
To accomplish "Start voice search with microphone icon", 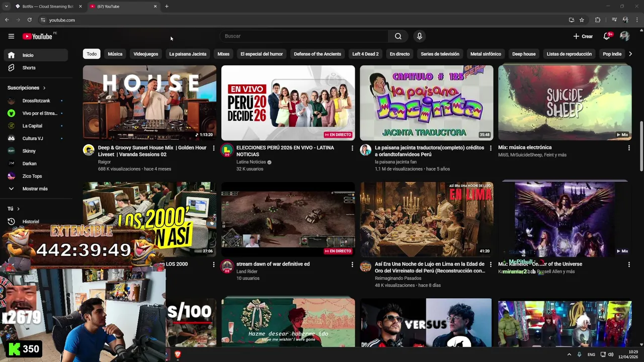I will (x=420, y=36).
